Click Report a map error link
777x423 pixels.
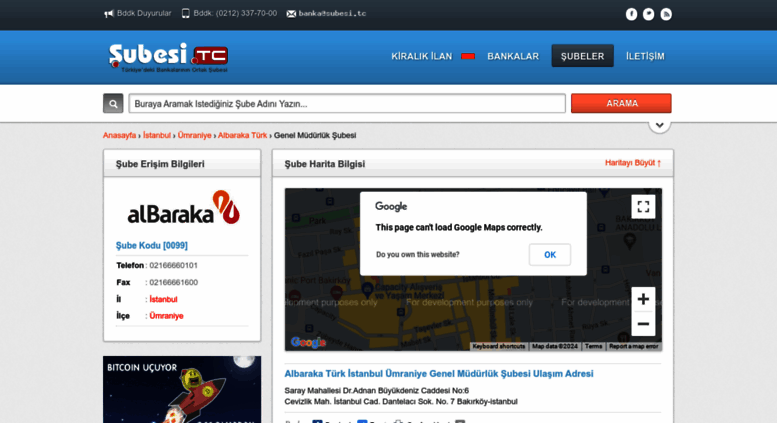point(633,346)
